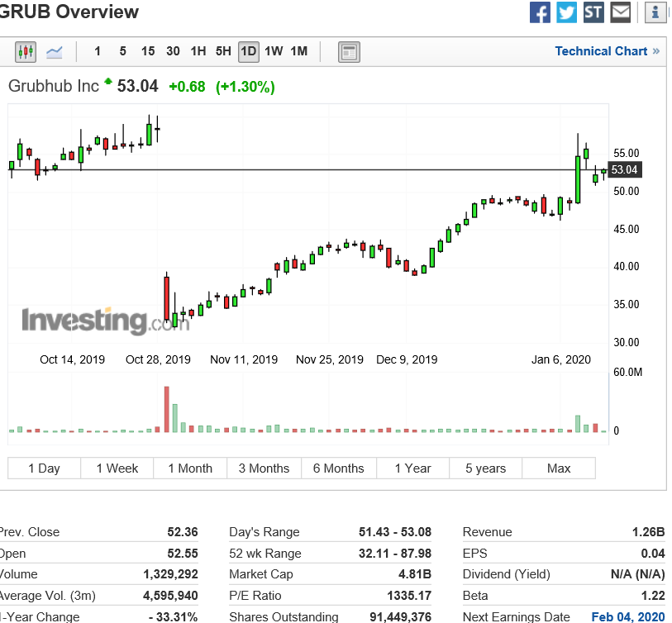The image size is (672, 623).
Task: Click the Oct 28, 2019 axis date
Action: coord(158,359)
